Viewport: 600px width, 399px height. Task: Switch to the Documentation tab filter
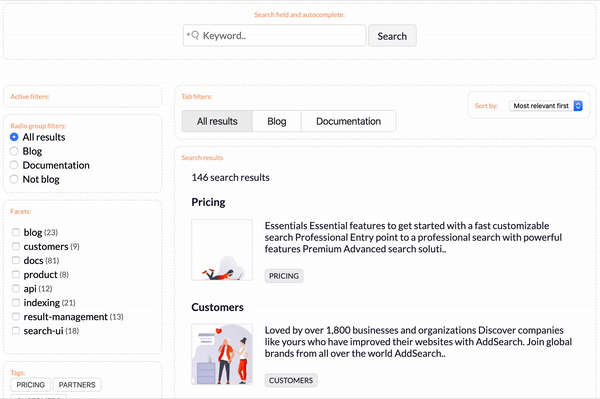click(x=349, y=121)
